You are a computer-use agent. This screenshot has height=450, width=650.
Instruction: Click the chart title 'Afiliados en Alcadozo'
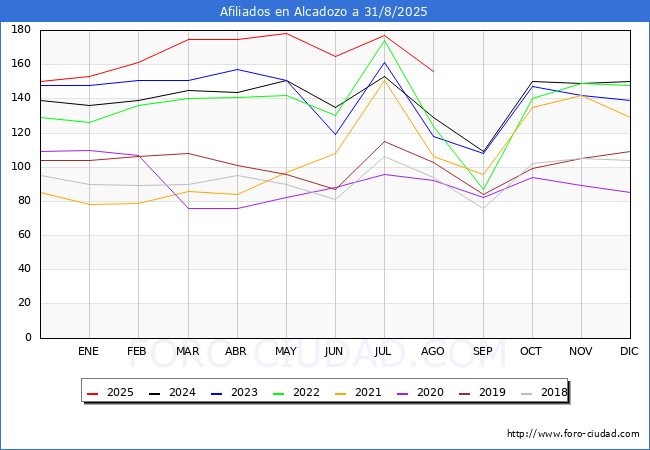(325, 12)
